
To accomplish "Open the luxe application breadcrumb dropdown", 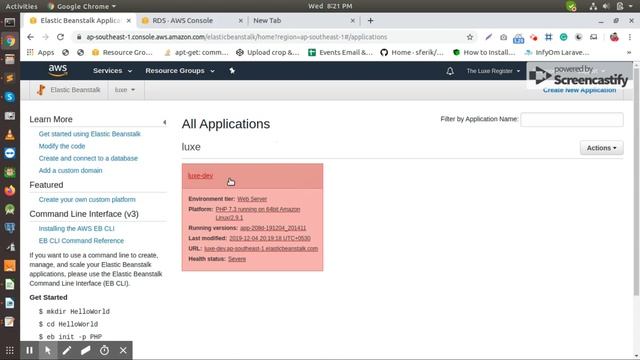I will click(124, 90).
